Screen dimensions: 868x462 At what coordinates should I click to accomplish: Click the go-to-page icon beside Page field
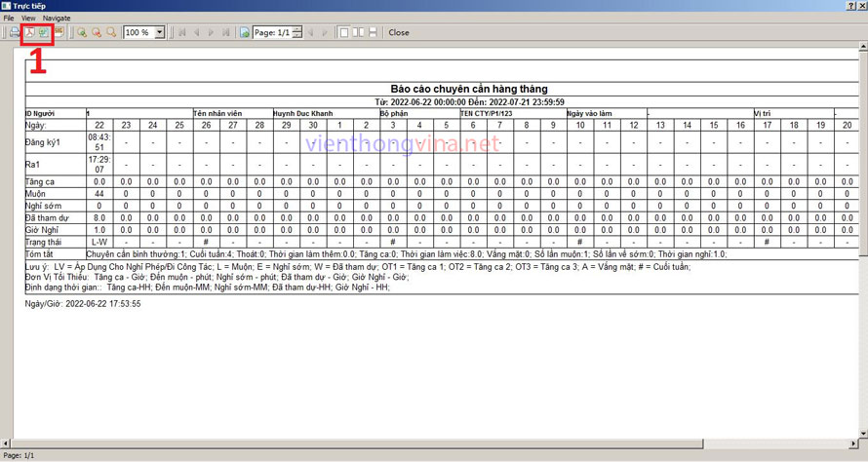pyautogui.click(x=245, y=32)
